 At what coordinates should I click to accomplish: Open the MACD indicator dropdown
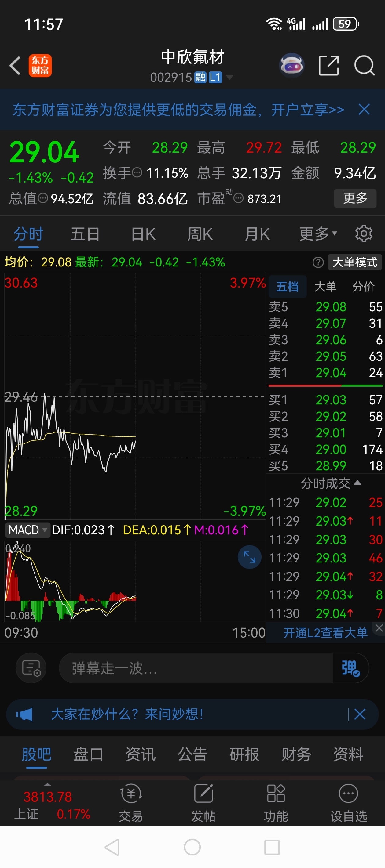28,530
